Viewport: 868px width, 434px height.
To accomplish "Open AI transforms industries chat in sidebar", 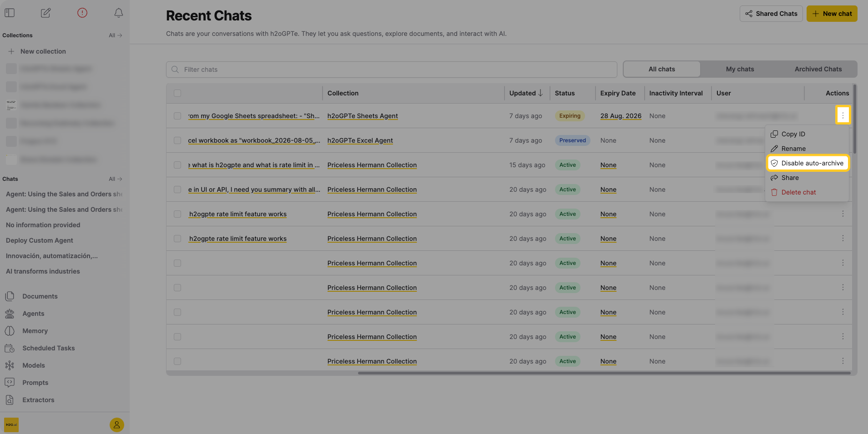I will (x=43, y=271).
